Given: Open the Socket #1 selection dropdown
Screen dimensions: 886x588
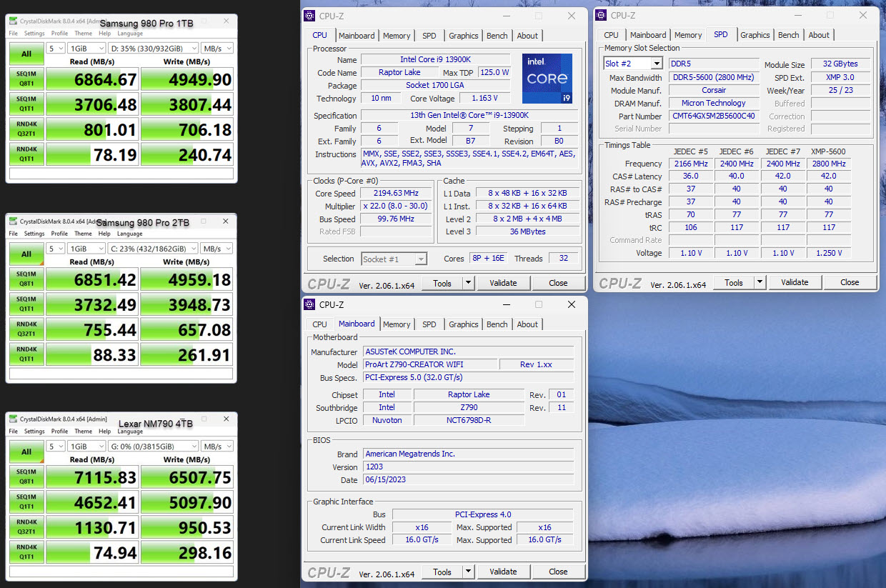Looking at the screenshot, I should pos(420,259).
